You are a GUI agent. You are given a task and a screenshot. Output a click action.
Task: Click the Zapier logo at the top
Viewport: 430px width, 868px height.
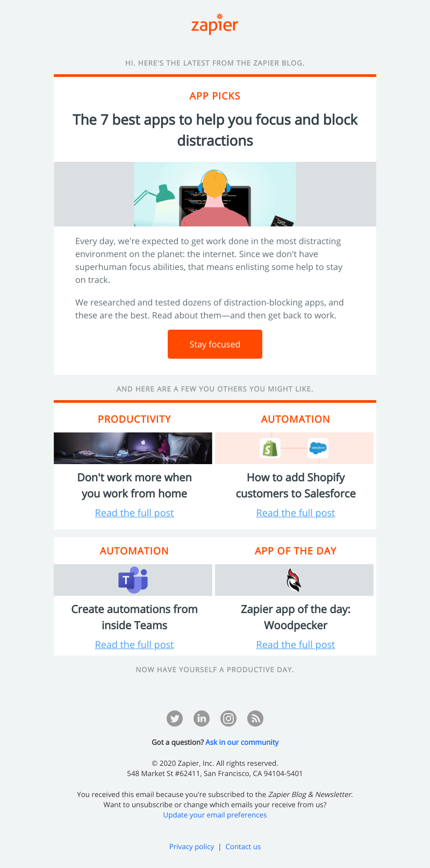(x=214, y=24)
